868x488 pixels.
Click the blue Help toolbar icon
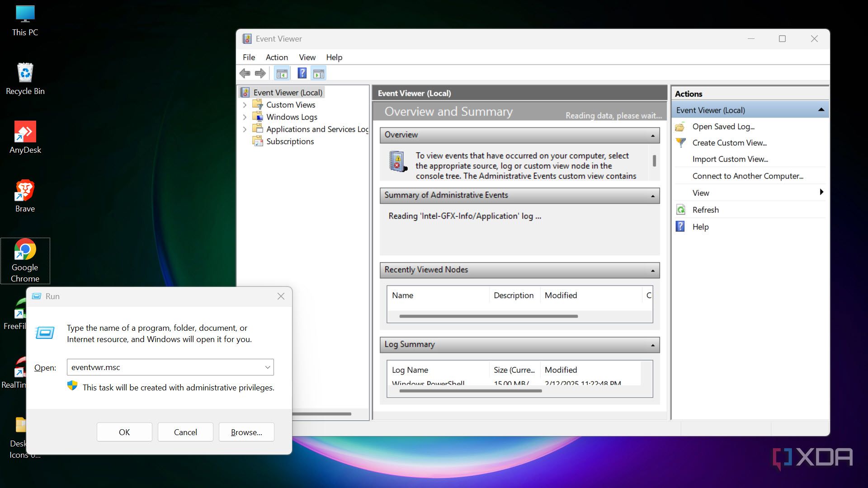[302, 73]
